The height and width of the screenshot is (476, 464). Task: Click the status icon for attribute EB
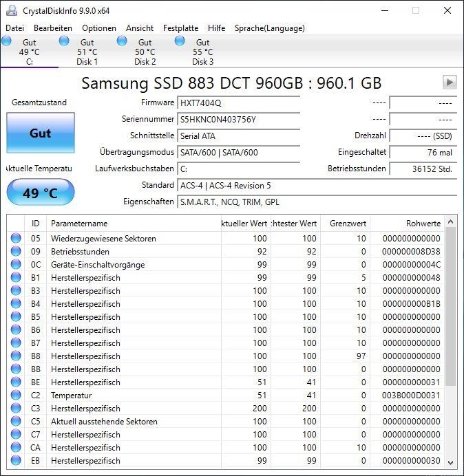[x=16, y=460]
